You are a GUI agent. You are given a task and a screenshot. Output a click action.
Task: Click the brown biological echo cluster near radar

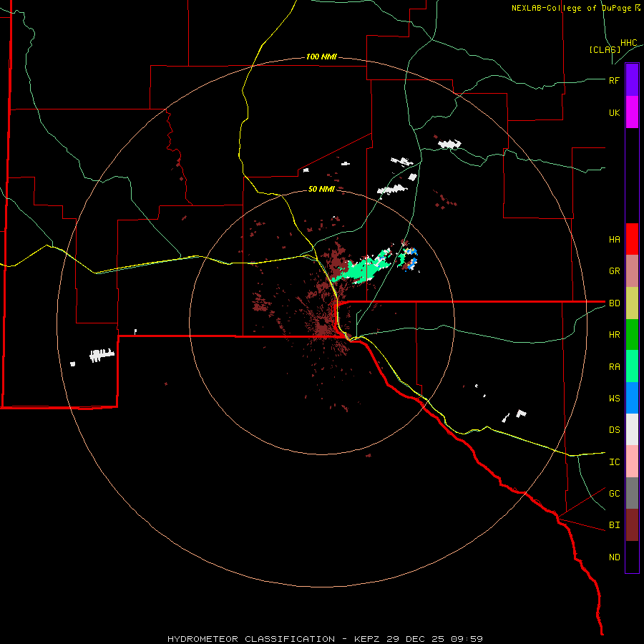tap(324, 326)
